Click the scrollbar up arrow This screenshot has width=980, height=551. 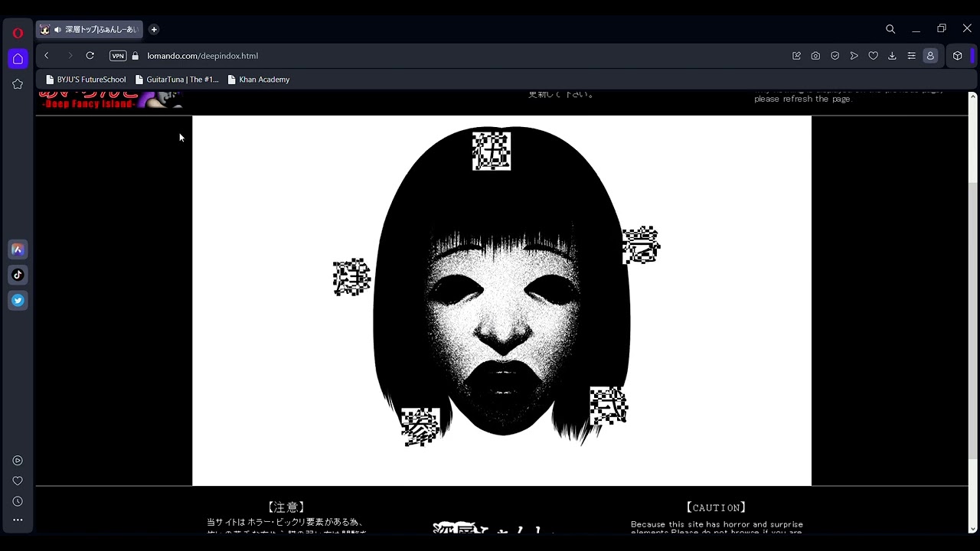tap(973, 96)
